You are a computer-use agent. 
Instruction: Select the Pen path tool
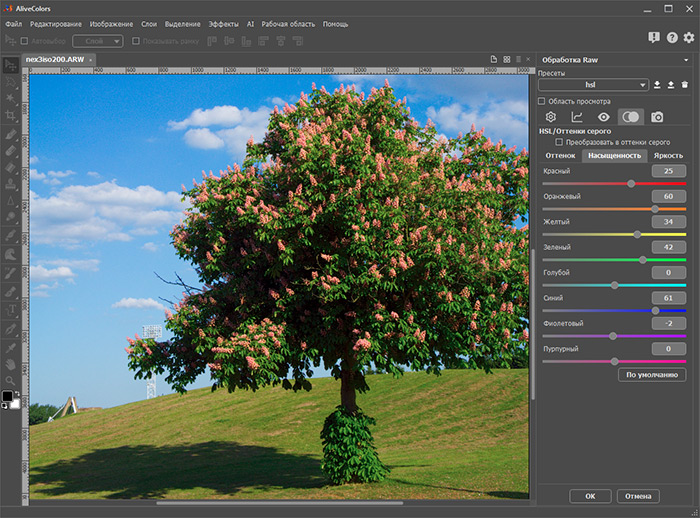click(x=10, y=330)
